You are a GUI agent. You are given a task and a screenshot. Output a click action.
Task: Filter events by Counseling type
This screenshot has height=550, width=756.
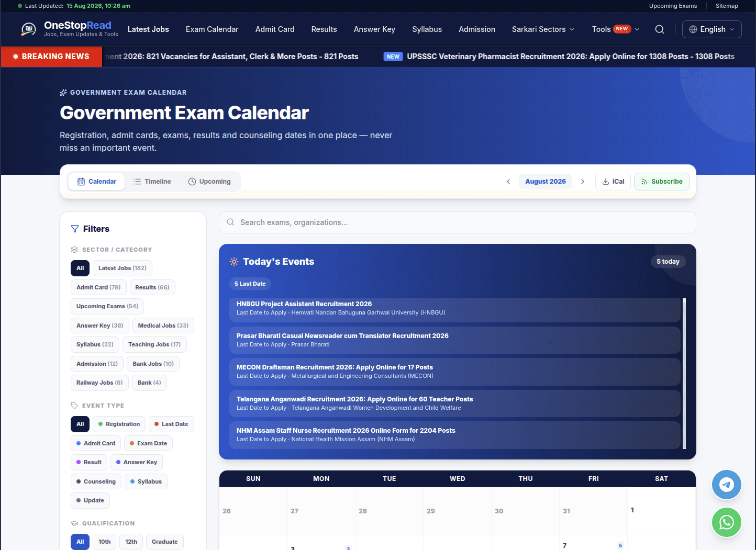click(96, 481)
